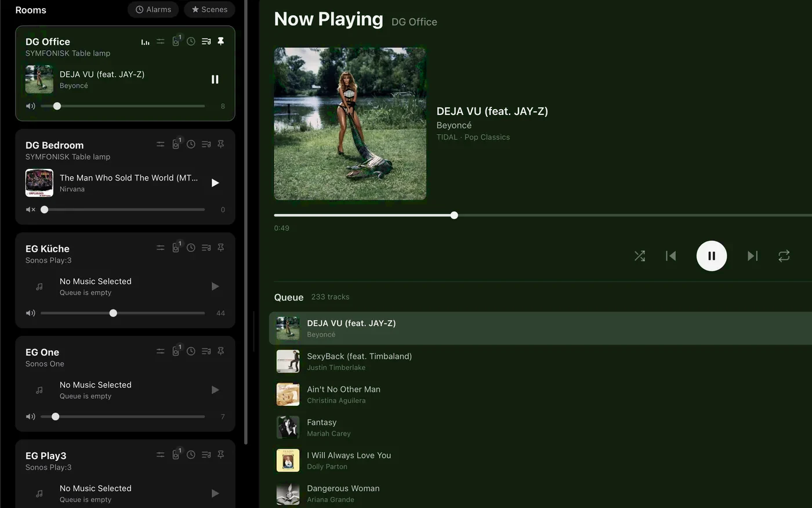The image size is (812, 508).
Task: Show the queue for DG Office room
Action: click(206, 41)
